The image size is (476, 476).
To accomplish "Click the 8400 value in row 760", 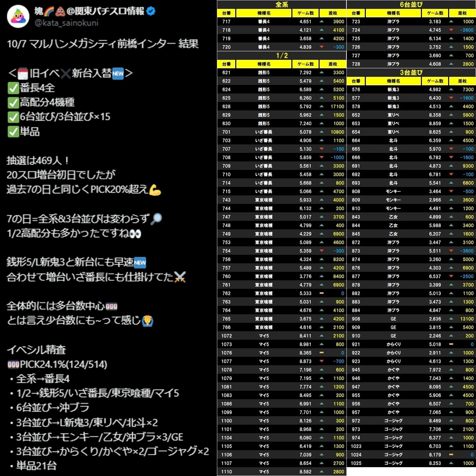I will [339, 276].
